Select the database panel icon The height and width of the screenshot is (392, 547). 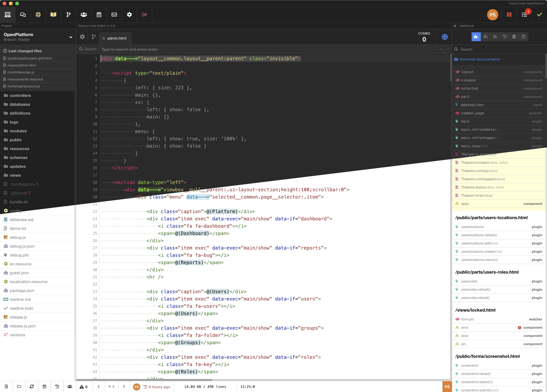(514, 37)
